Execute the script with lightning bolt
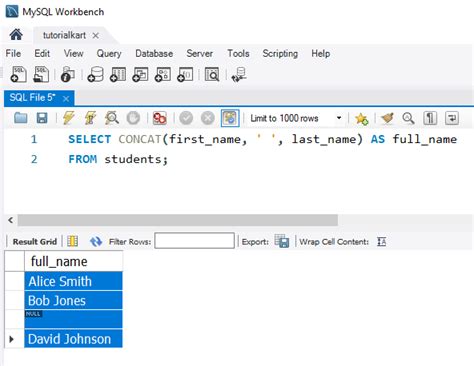Image resolution: width=474 pixels, height=366 pixels. 68,118
